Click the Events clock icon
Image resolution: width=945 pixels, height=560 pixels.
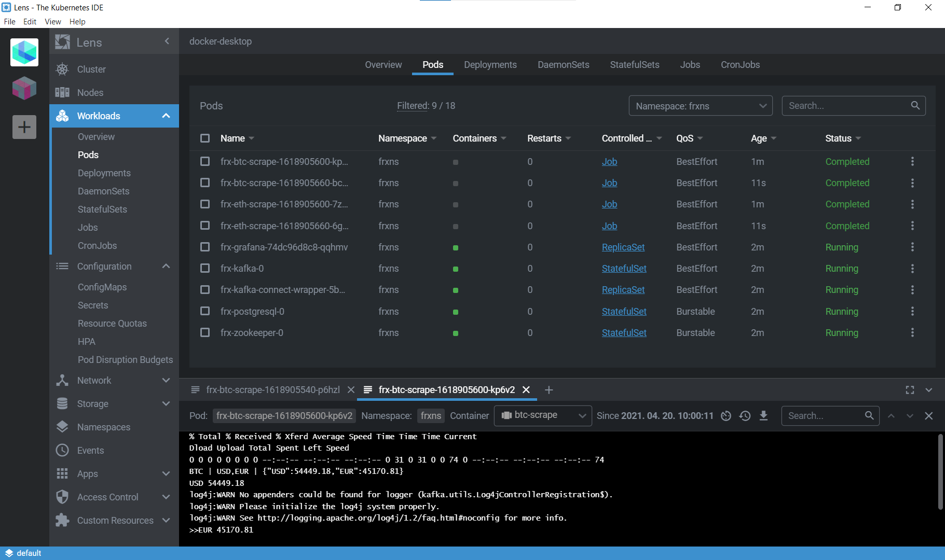pyautogui.click(x=62, y=450)
